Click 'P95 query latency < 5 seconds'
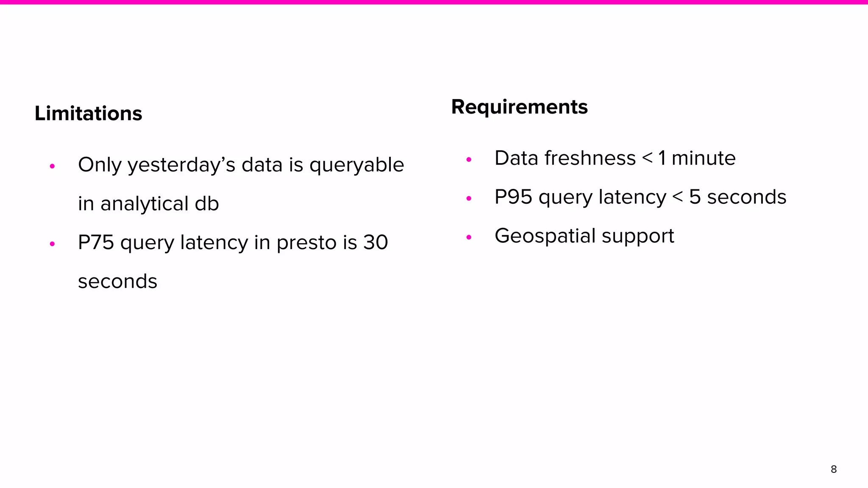Image resolution: width=868 pixels, height=488 pixels. [640, 197]
